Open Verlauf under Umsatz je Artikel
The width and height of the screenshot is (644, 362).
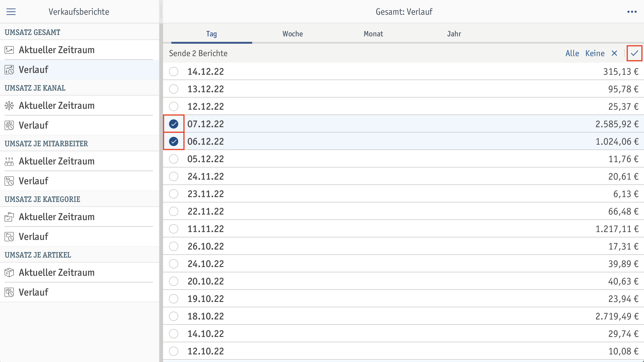point(79,292)
